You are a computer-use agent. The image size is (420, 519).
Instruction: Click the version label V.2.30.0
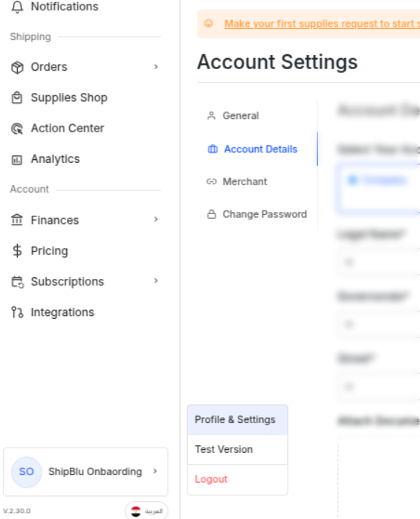point(17,511)
